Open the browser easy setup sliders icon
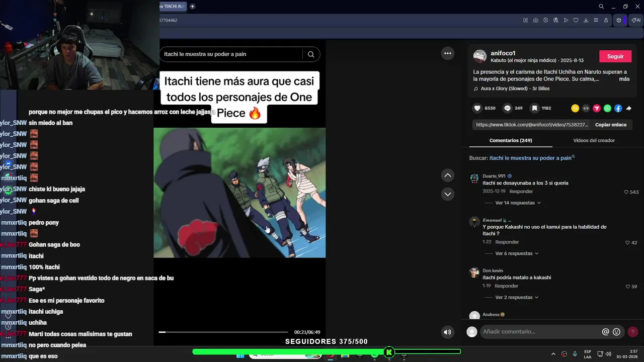Viewport: 644px width, 362px height. tap(596, 20)
